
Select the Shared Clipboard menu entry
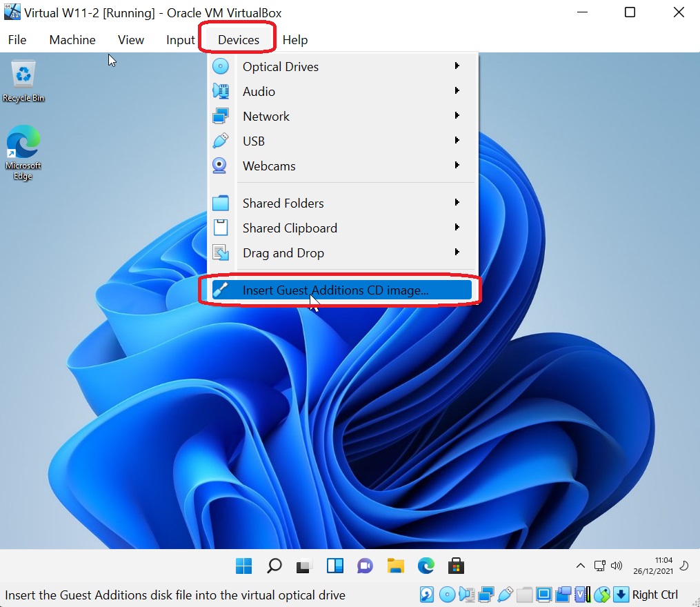(x=342, y=228)
